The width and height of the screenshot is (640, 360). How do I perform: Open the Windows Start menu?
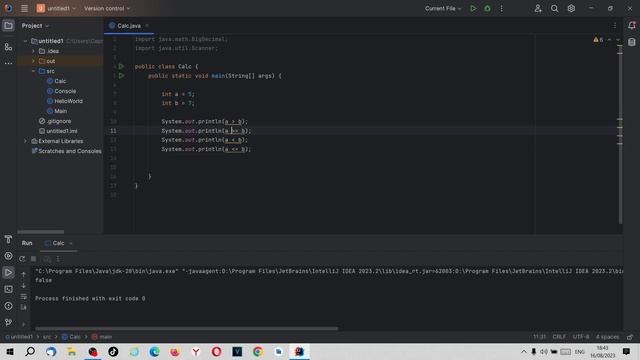(x=10, y=351)
